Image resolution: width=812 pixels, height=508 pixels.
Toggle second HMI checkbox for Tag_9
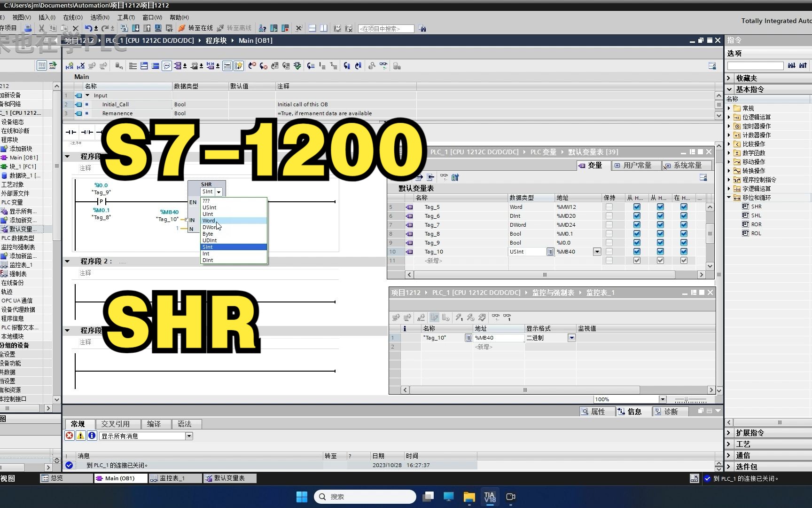pyautogui.click(x=660, y=243)
